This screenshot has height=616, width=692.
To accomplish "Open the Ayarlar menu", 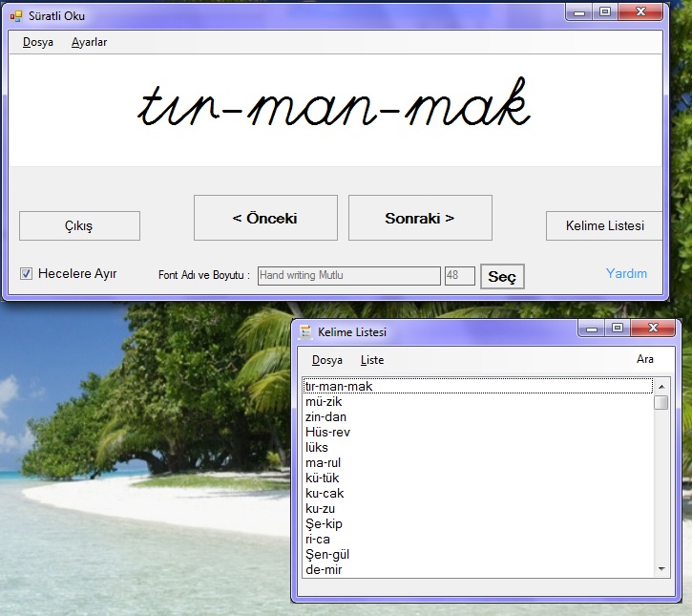I will pos(89,42).
